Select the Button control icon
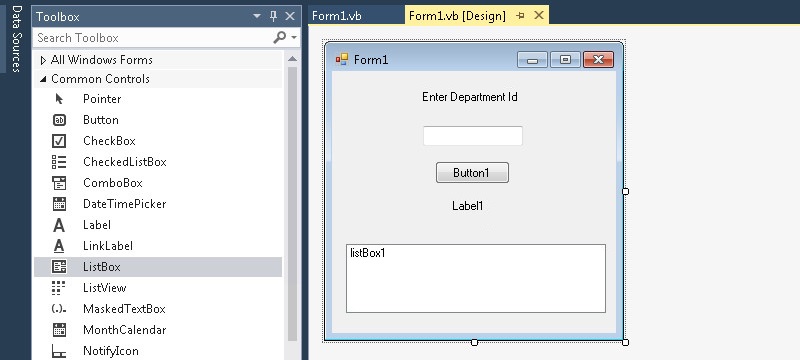Viewport: 800px width, 360px height. coord(59,120)
